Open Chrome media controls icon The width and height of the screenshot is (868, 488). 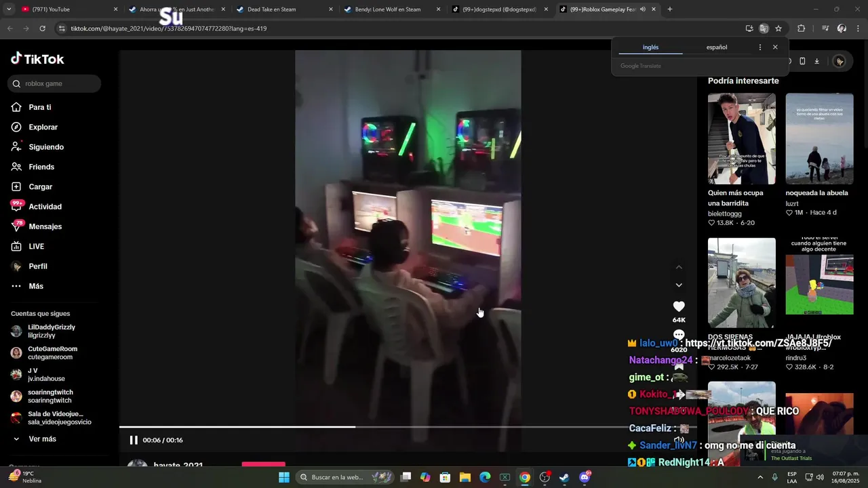(x=825, y=28)
